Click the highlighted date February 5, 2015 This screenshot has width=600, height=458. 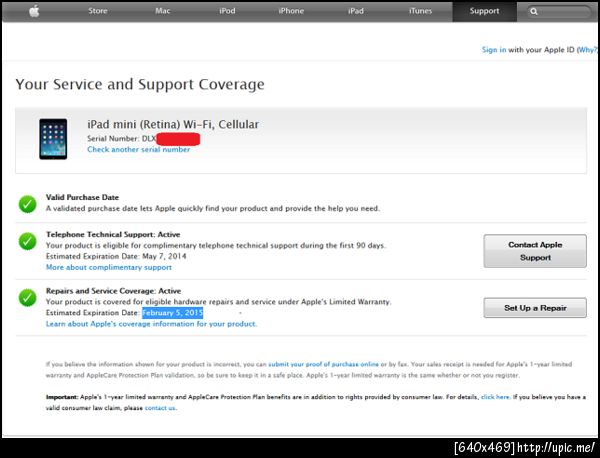[x=172, y=313]
